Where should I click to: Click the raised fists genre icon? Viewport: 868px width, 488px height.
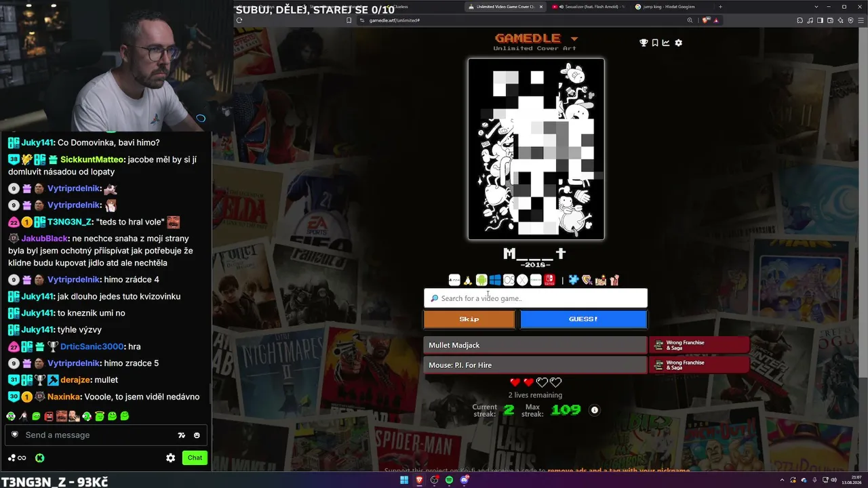coord(614,280)
